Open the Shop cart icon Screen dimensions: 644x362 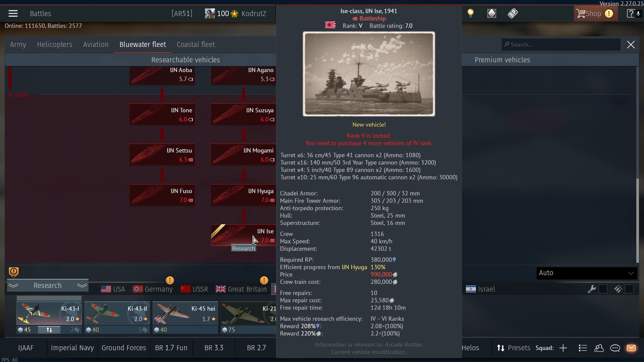point(581,13)
